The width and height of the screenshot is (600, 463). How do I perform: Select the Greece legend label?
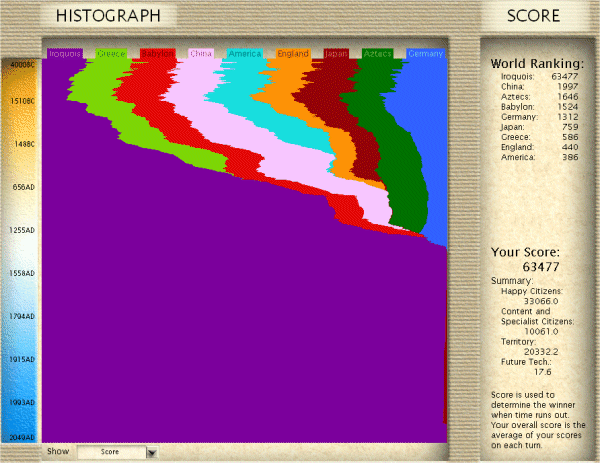[110, 53]
